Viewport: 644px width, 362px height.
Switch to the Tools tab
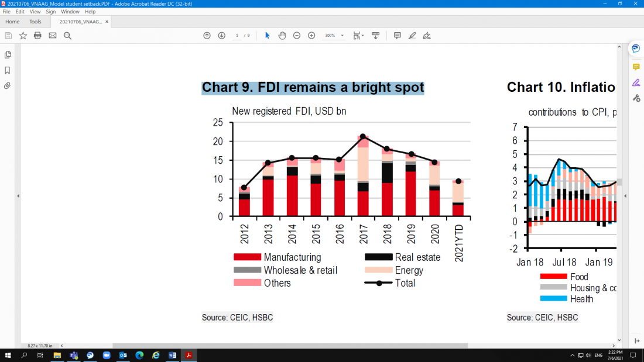[35, 22]
